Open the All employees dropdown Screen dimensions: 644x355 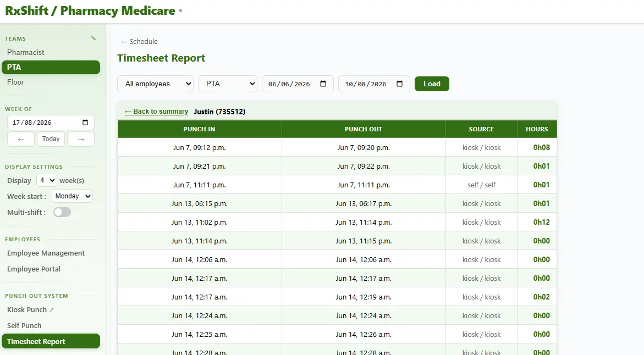coord(156,84)
